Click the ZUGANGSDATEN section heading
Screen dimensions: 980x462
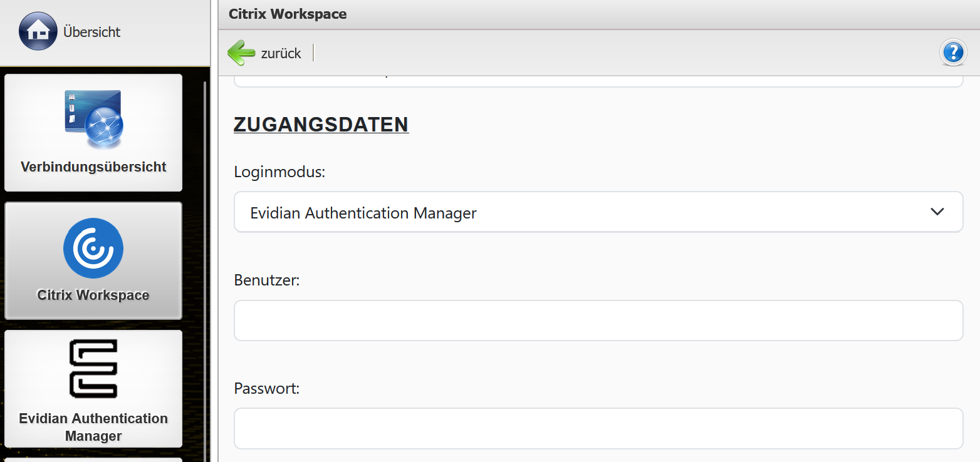321,125
